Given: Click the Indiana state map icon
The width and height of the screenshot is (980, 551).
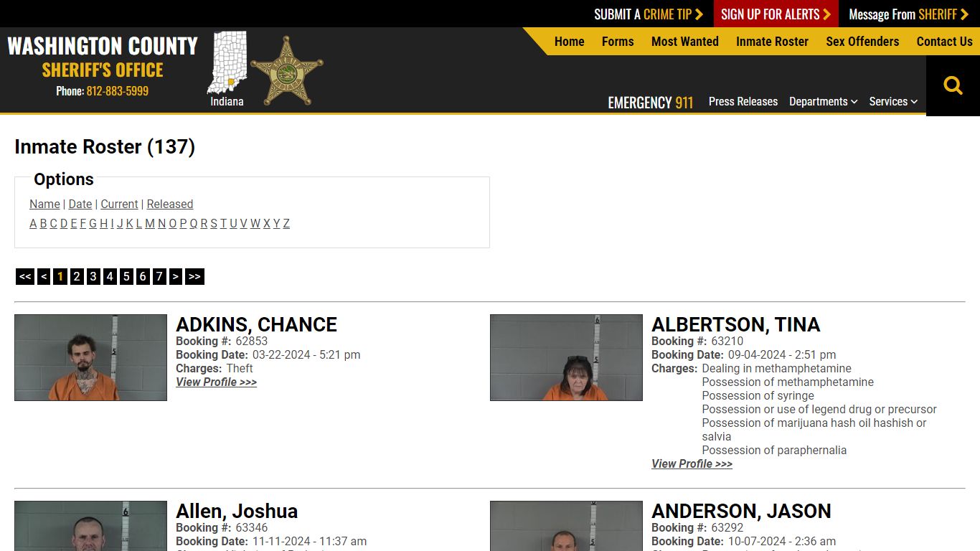Looking at the screenshot, I should pyautogui.click(x=227, y=62).
